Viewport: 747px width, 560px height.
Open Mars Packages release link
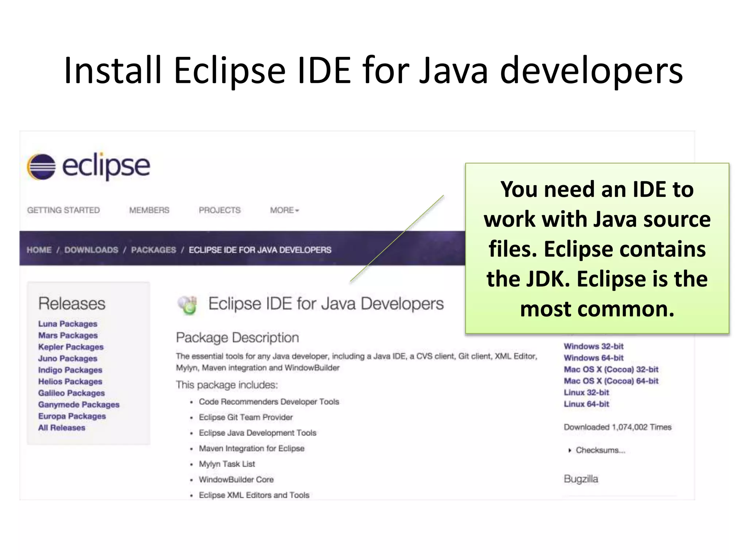(x=68, y=335)
